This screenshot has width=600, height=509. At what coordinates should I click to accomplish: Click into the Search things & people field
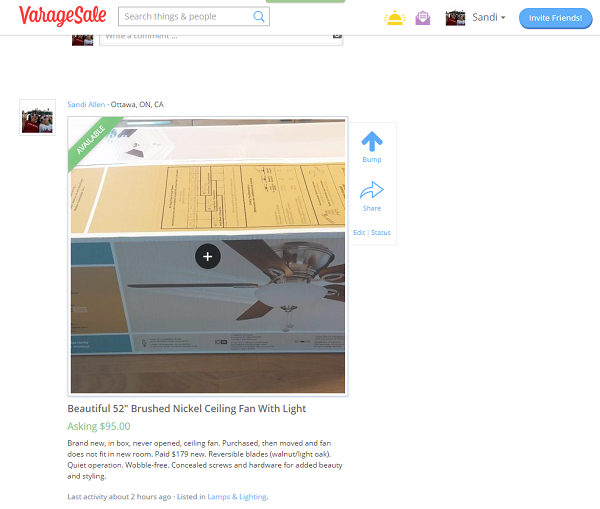pos(186,16)
